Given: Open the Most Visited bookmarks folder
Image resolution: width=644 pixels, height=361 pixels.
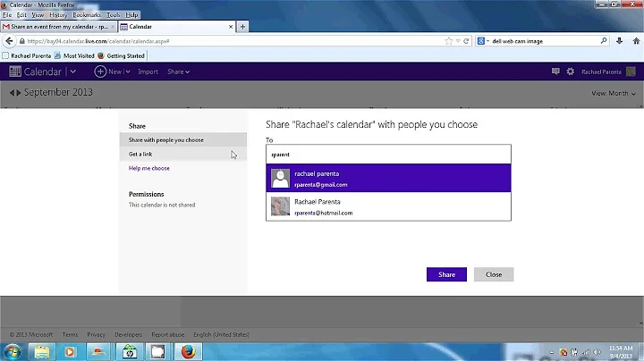Looking at the screenshot, I should click(x=74, y=55).
